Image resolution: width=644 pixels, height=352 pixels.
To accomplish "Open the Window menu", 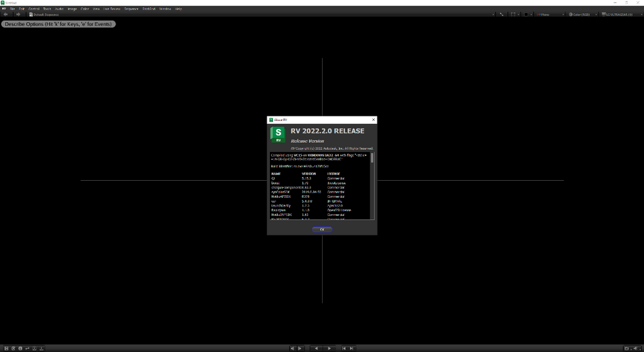I will pos(165,9).
